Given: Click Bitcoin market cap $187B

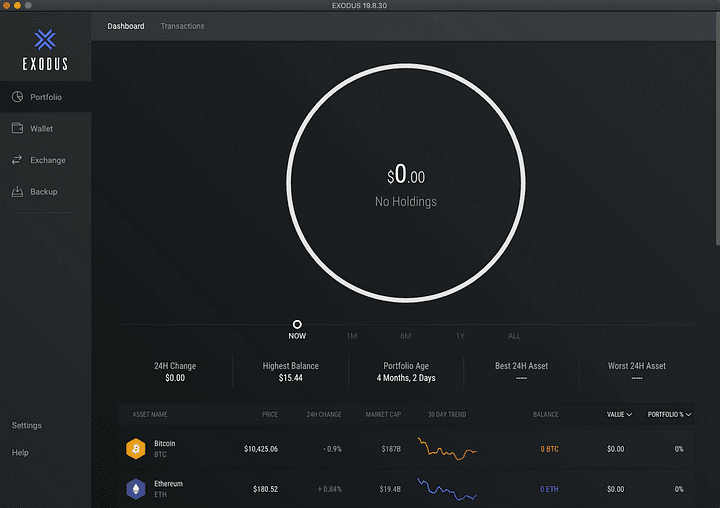Looking at the screenshot, I should 391,449.
